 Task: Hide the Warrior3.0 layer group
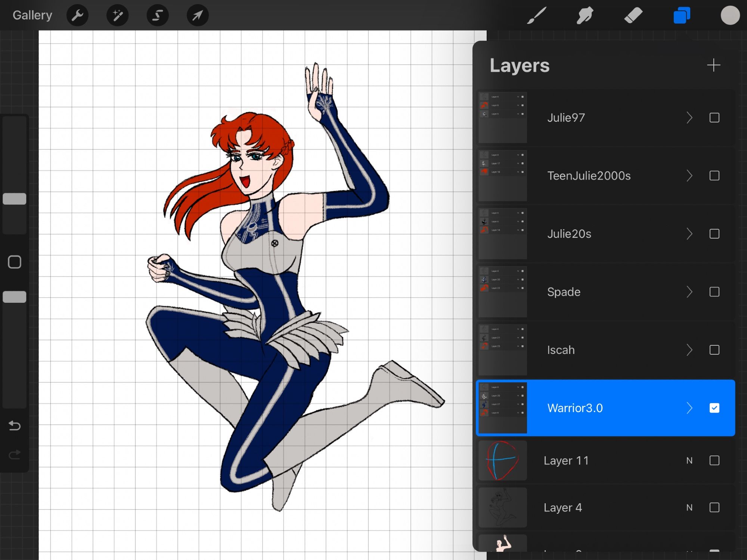pos(714,408)
